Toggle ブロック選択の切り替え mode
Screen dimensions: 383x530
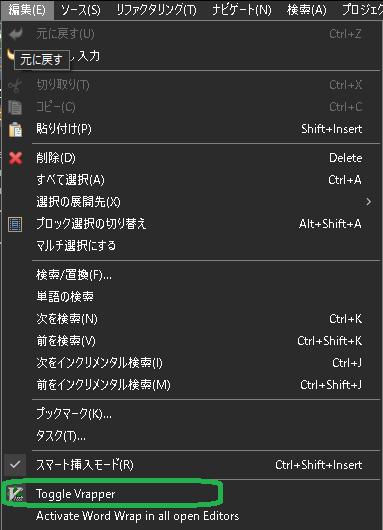click(191, 224)
